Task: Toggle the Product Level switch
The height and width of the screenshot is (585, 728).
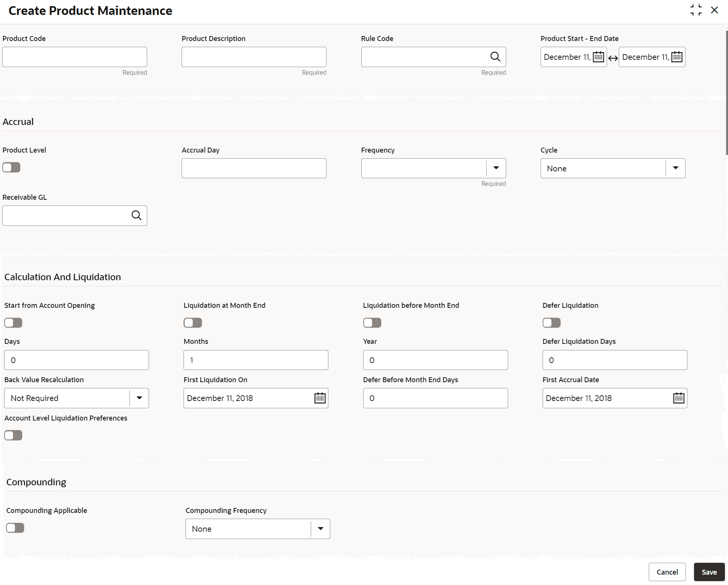Action: coord(11,168)
